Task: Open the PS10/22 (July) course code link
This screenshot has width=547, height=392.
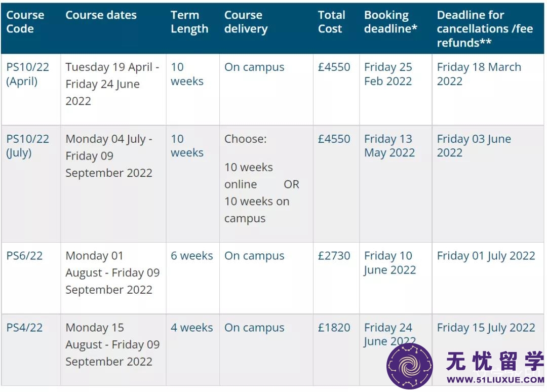Action: [28, 146]
